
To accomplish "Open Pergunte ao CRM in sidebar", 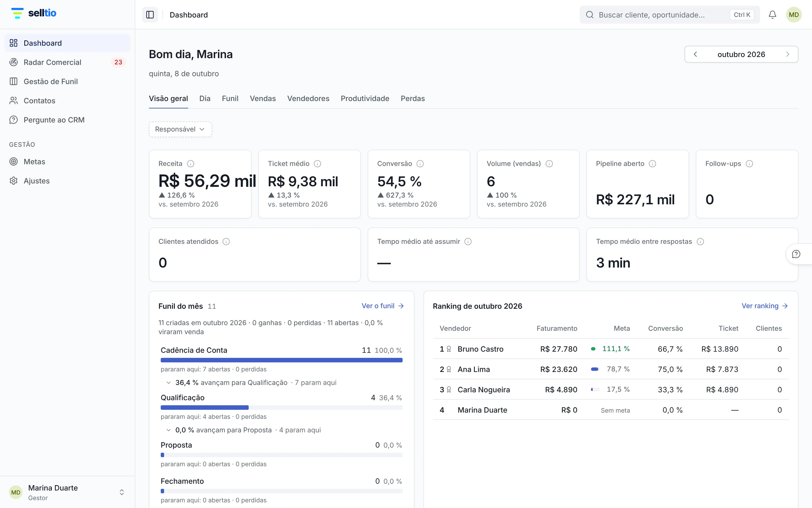I will (x=67, y=120).
